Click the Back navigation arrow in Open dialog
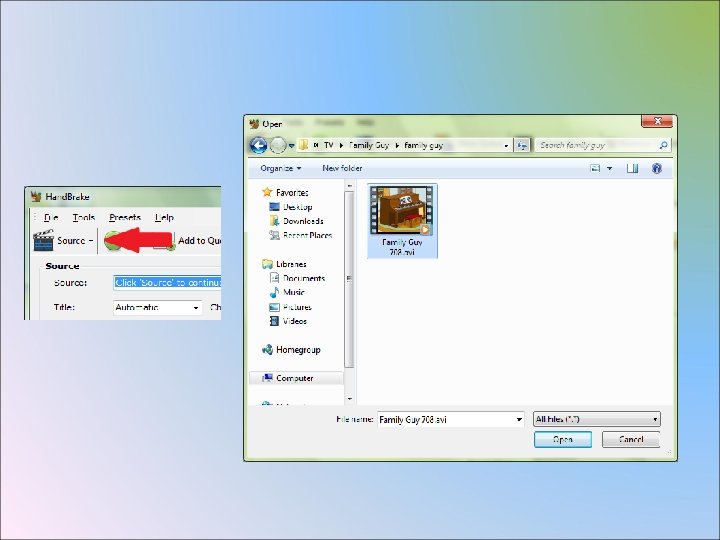Image resolution: width=720 pixels, height=540 pixels. click(x=259, y=146)
